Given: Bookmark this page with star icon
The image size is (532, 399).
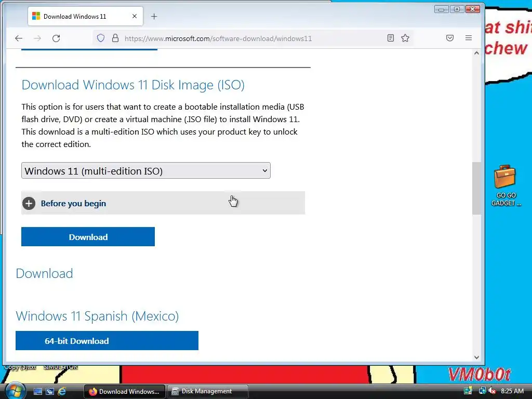Looking at the screenshot, I should coord(405,38).
